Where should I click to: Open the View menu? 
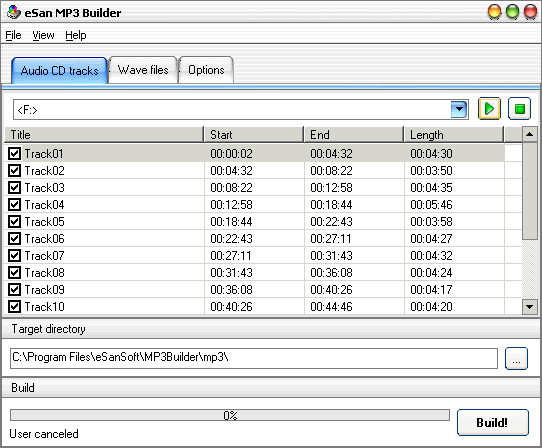point(43,35)
